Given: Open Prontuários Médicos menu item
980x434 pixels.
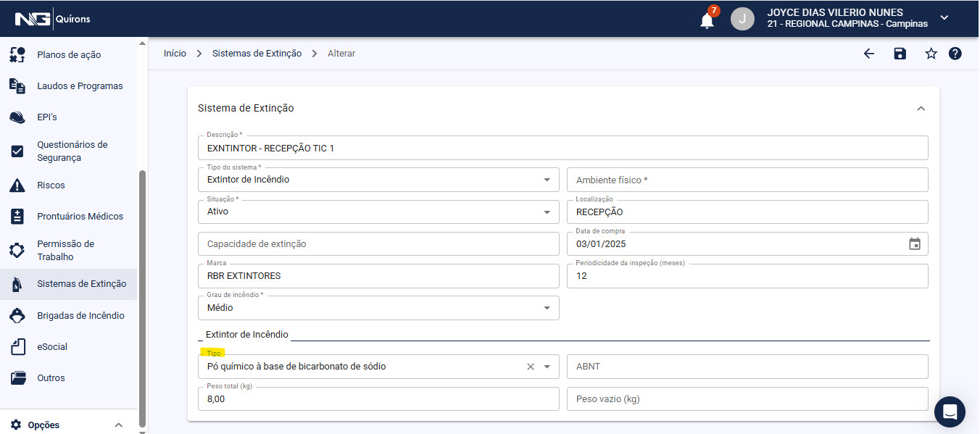Looking at the screenshot, I should click(x=80, y=217).
